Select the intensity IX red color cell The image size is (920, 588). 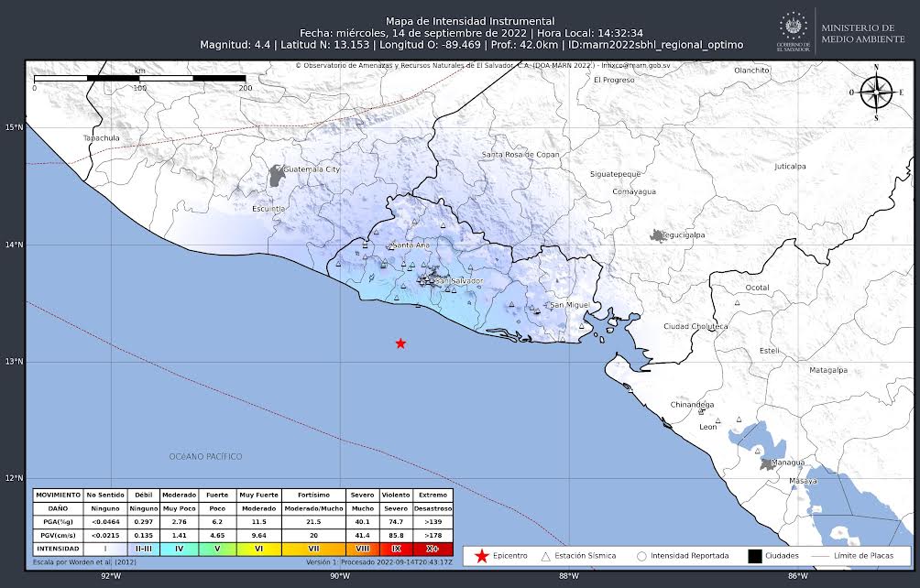click(397, 548)
